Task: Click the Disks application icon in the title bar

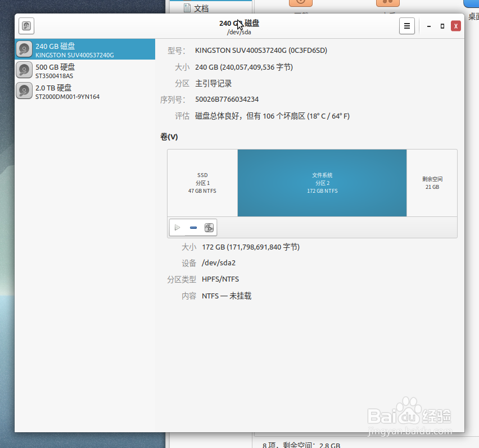Action: point(26,25)
